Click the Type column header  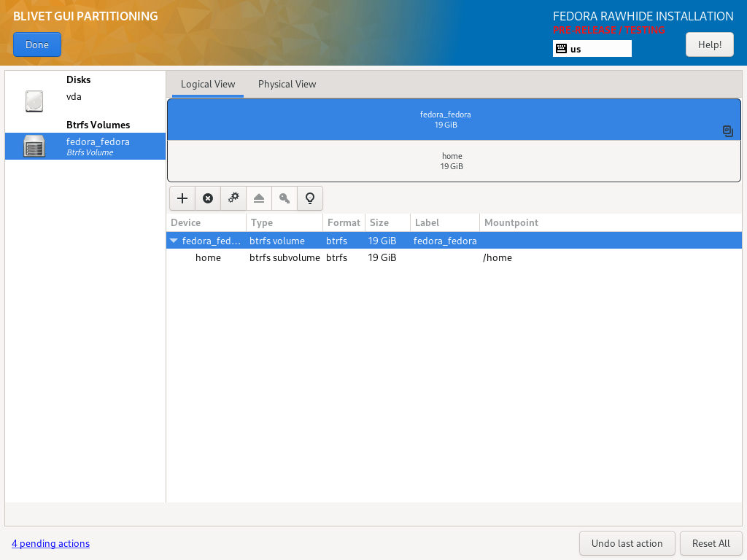[285, 222]
